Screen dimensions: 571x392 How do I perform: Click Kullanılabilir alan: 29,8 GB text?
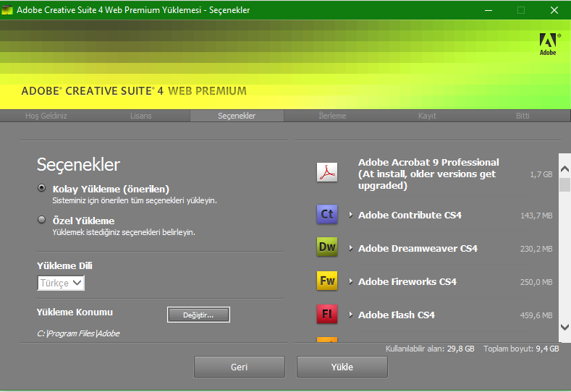tap(430, 349)
